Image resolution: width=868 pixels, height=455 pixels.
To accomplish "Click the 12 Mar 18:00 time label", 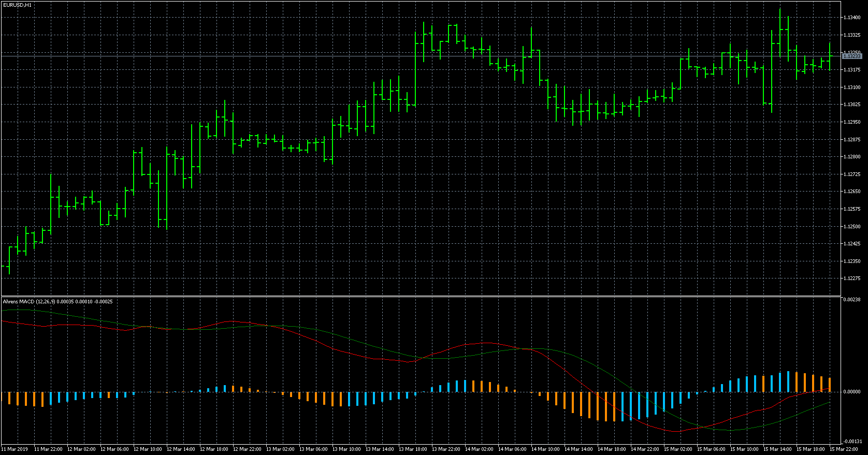I will (x=214, y=449).
